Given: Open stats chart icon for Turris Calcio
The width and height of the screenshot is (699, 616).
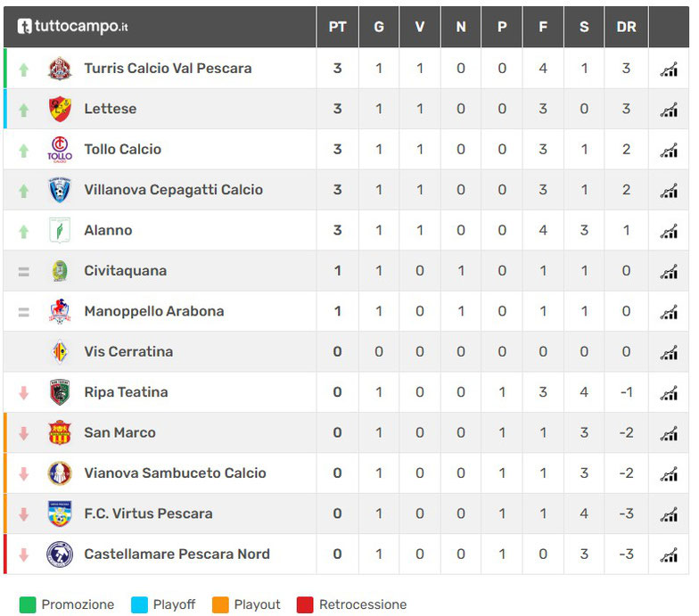Looking at the screenshot, I should (x=669, y=69).
